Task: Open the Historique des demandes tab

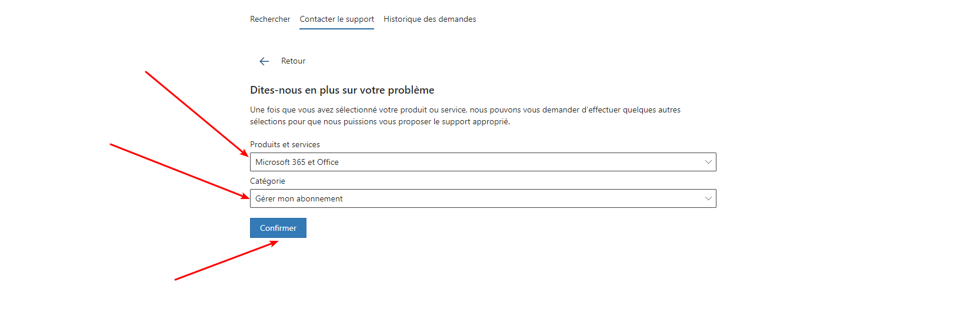Action: click(x=430, y=19)
